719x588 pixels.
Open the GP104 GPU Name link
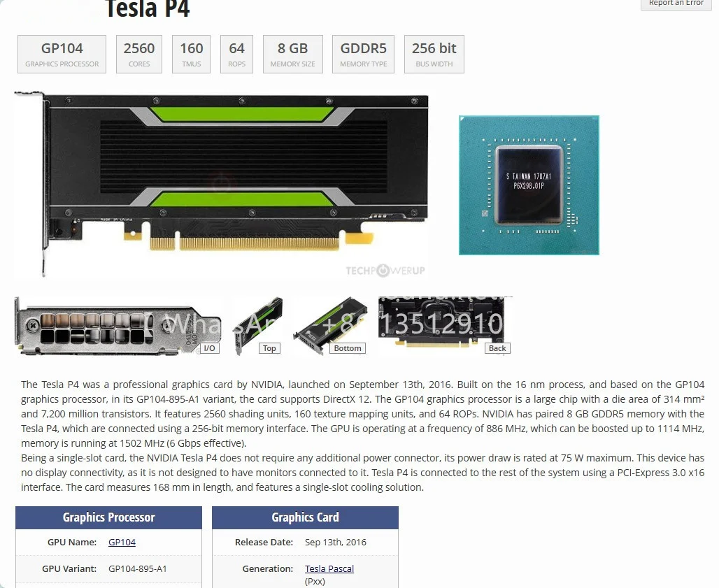tap(122, 542)
